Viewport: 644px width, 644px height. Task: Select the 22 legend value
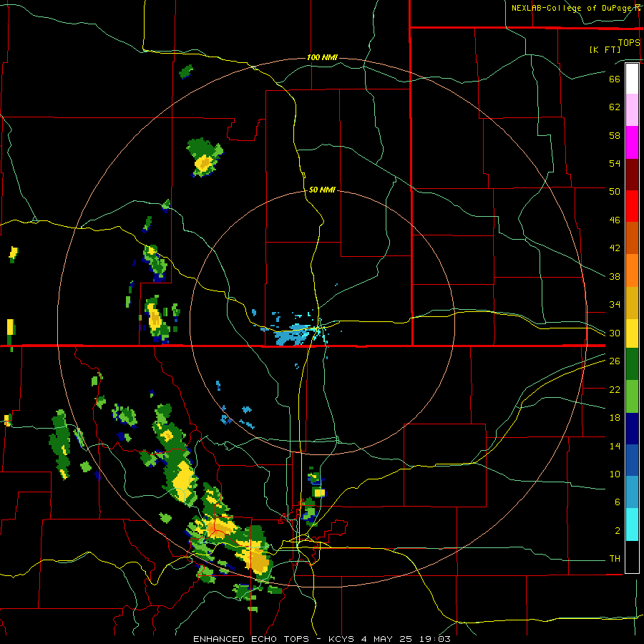[615, 389]
